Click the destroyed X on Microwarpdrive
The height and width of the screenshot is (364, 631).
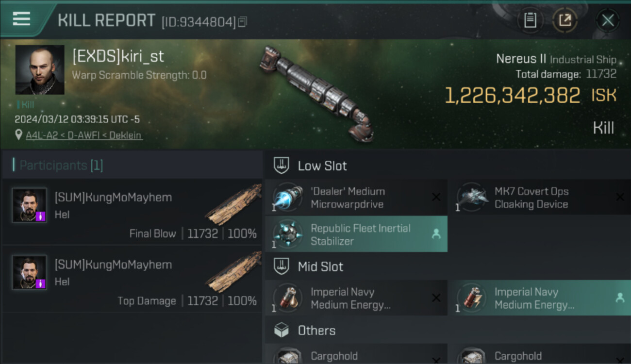(436, 197)
